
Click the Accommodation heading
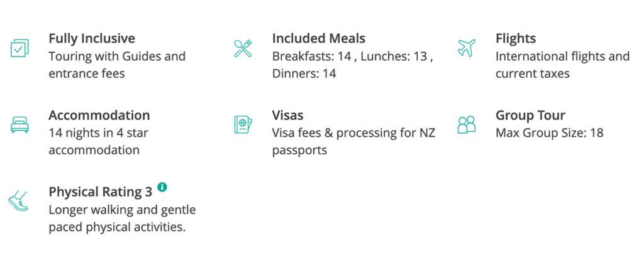[99, 115]
